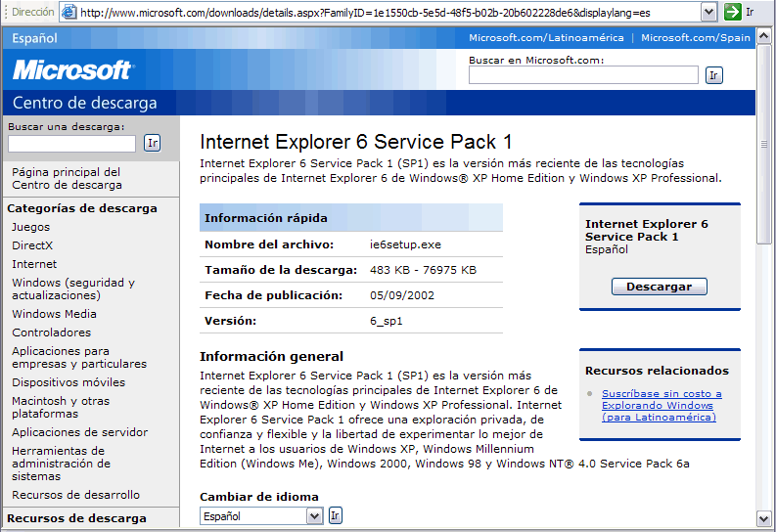Screen dimensions: 776x532
Task: Open Suscríbase sin costo a Explorando Windows link
Action: click(662, 406)
